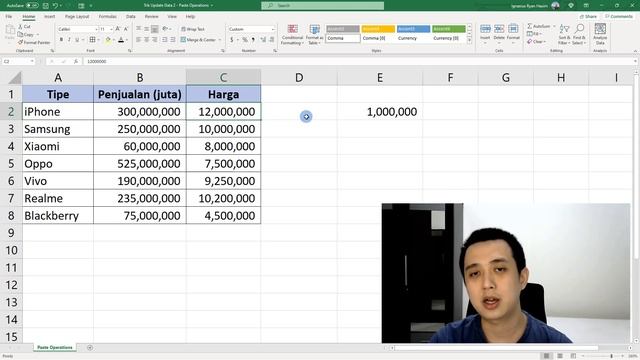The width and height of the screenshot is (640, 360).
Task: Select the Currency cell style
Action: pos(413,38)
